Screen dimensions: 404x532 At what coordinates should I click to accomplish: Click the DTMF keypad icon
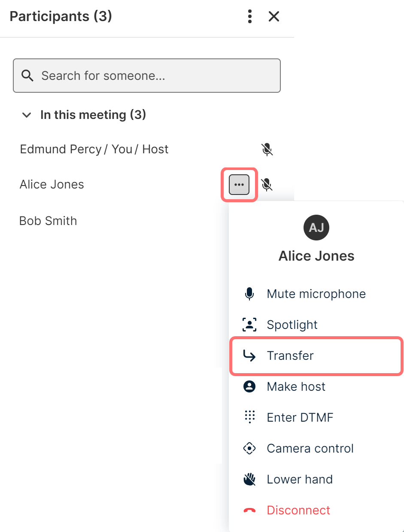(249, 417)
